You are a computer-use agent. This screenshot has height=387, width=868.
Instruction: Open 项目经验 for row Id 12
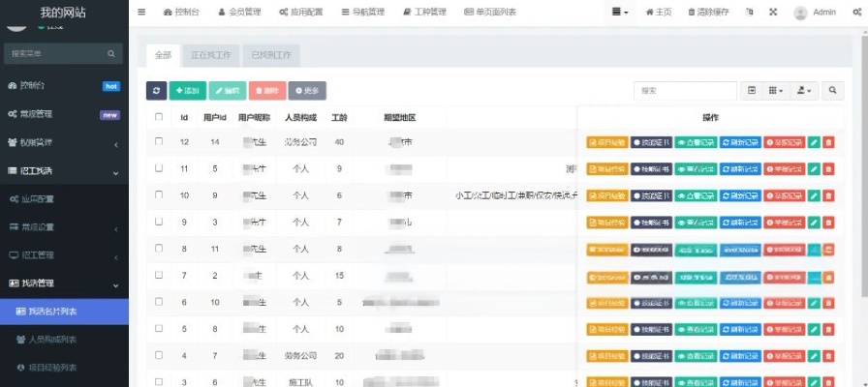(607, 142)
